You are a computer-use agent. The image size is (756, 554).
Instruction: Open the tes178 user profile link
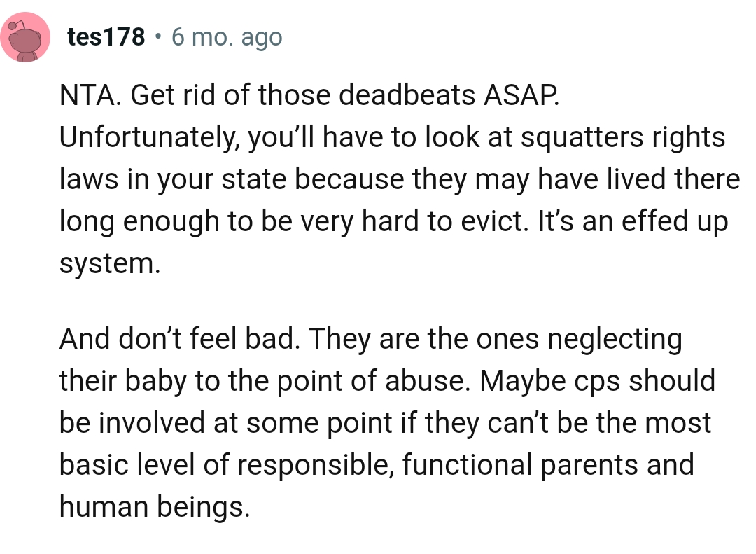point(106,37)
